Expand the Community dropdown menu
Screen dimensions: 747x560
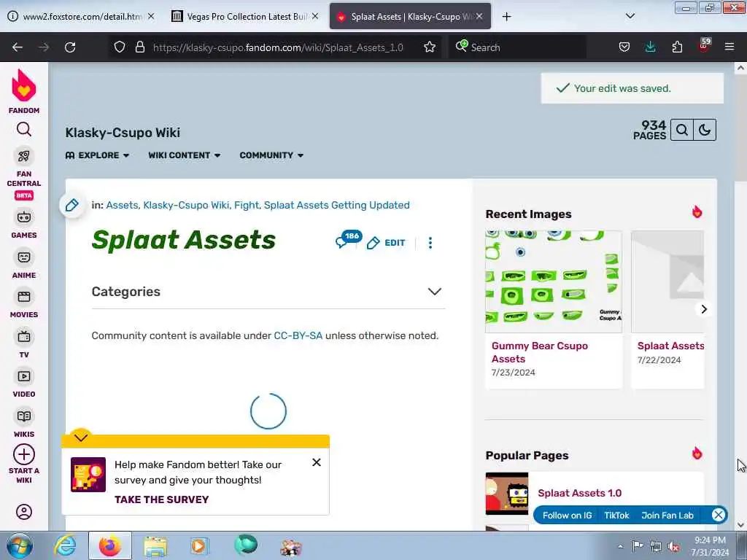(x=271, y=155)
